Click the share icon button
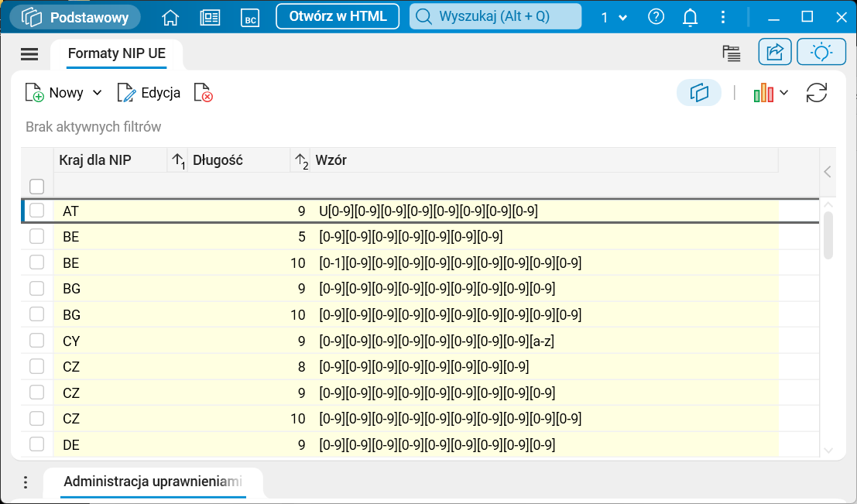857x504 pixels. click(775, 52)
